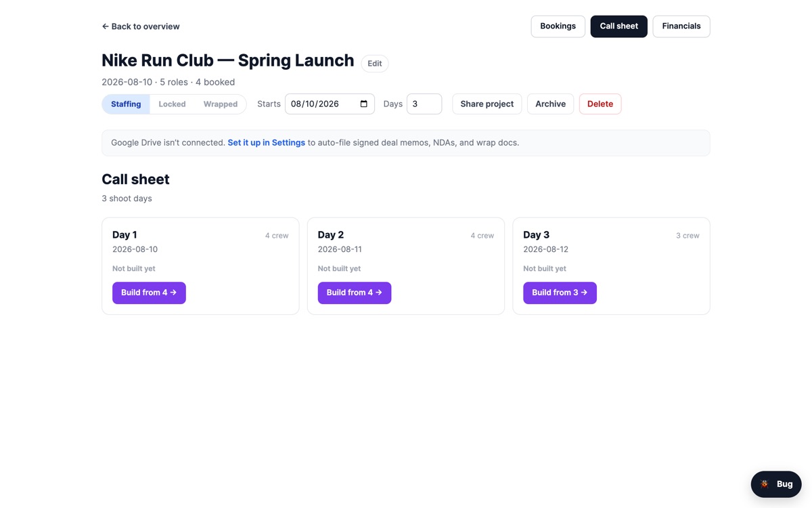Image resolution: width=812 pixels, height=508 pixels.
Task: Set project status to Locked
Action: 172,104
